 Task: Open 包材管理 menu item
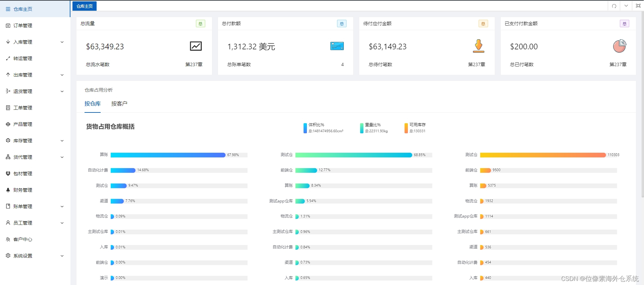point(35,174)
